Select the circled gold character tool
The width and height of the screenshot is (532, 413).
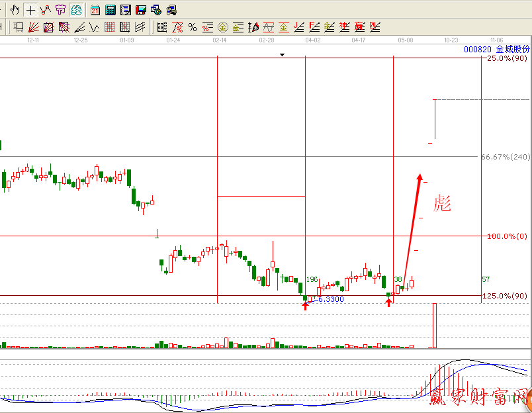coord(222,27)
